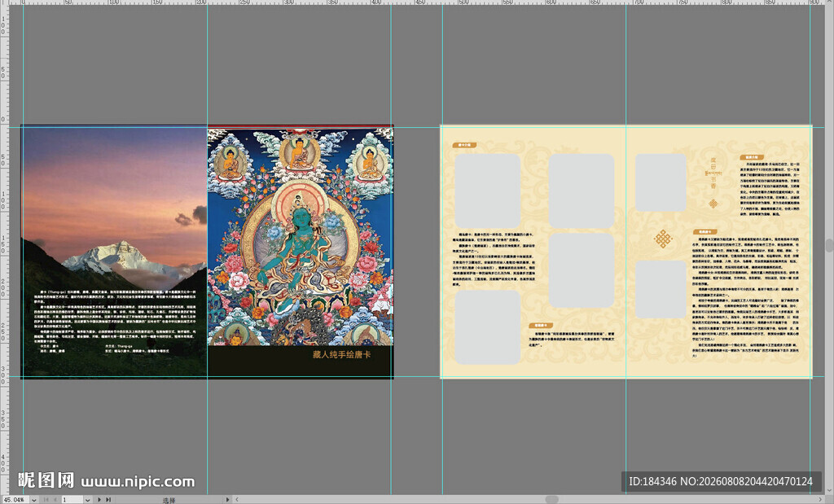Select the green Tara thangka painting image
This screenshot has height=504, width=834.
click(x=301, y=235)
